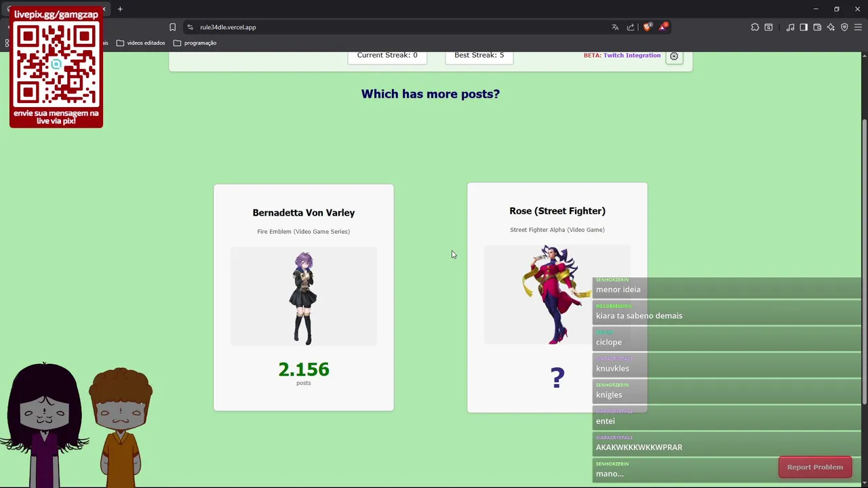
Task: Click the Report Problem button
Action: click(815, 467)
